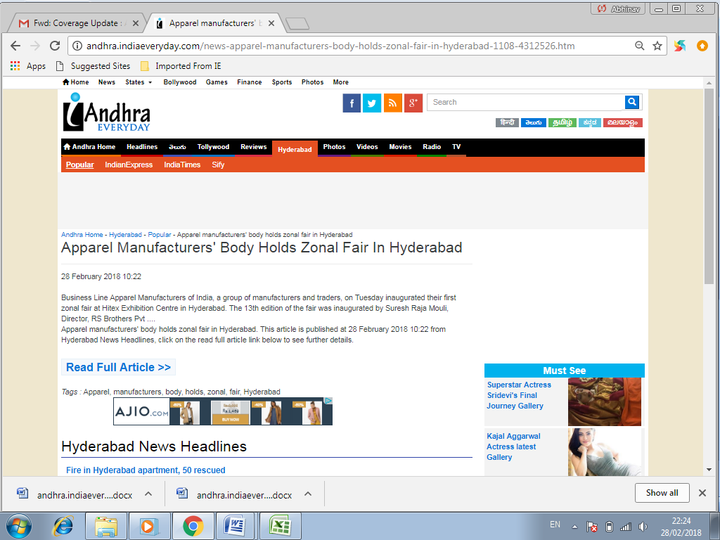Switch language to Hindi button
Image resolution: width=720 pixels, height=540 pixels.
[507, 123]
